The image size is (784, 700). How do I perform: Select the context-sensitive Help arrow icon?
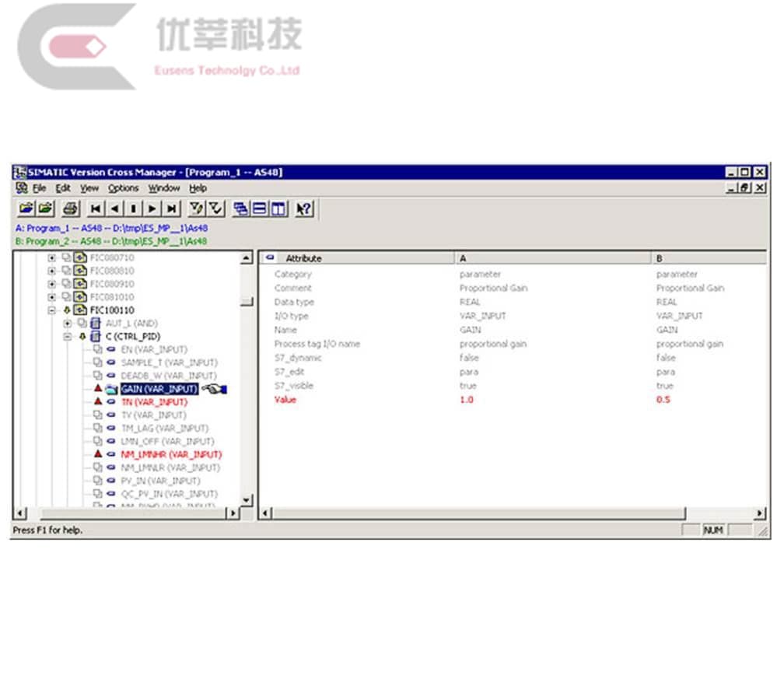303,208
